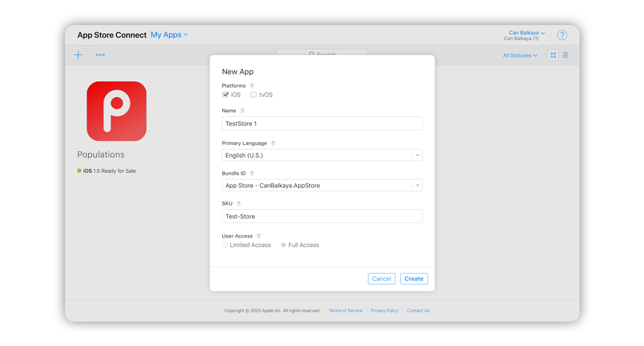Click the Name field help icon
644x346 pixels.
242,110
